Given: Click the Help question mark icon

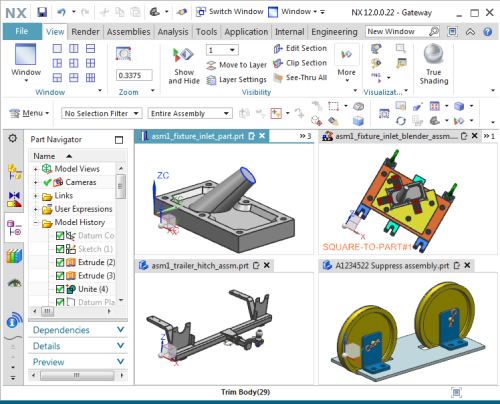Looking at the screenshot, I should point(487,32).
